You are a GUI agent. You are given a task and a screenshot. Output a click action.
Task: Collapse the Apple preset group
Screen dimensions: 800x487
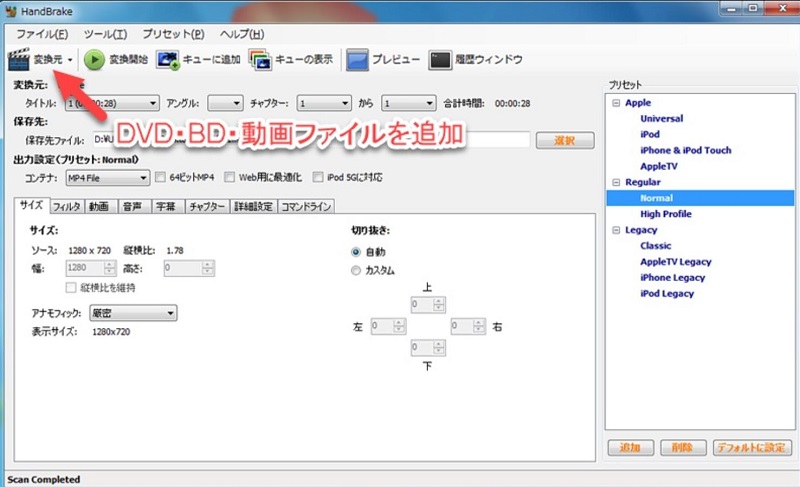tap(616, 103)
